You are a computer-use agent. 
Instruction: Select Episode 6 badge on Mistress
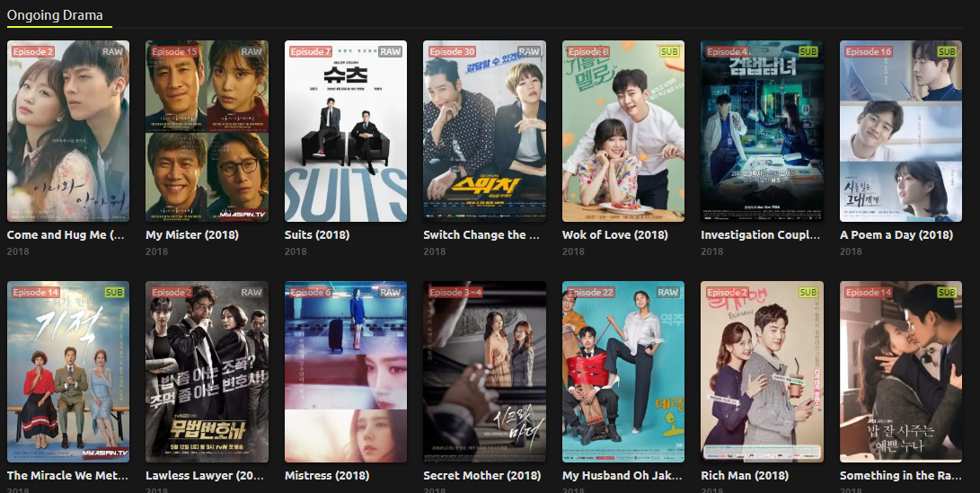point(311,293)
